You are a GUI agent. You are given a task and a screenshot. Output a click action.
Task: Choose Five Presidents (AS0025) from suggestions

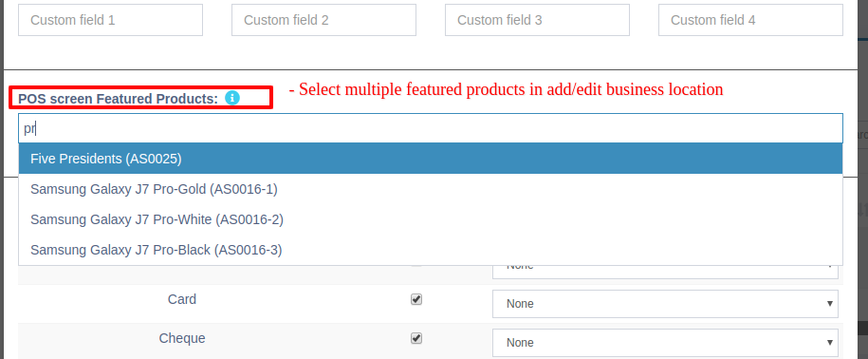pyautogui.click(x=431, y=159)
